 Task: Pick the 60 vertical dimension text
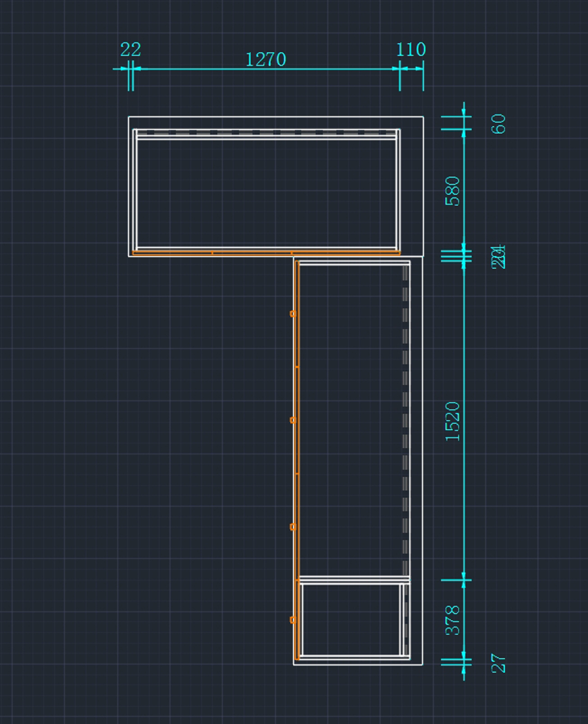(x=498, y=124)
